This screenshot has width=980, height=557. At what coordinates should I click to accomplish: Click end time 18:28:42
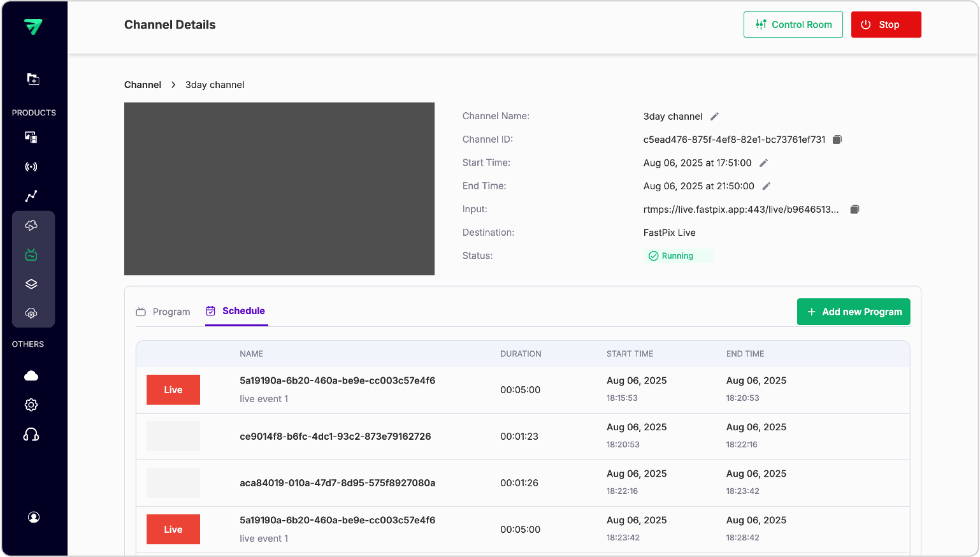pyautogui.click(x=743, y=538)
